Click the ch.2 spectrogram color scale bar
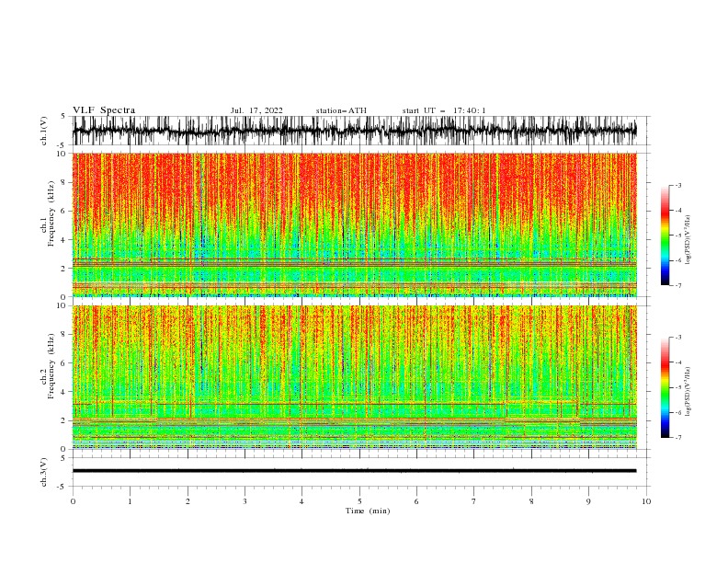 click(x=665, y=387)
